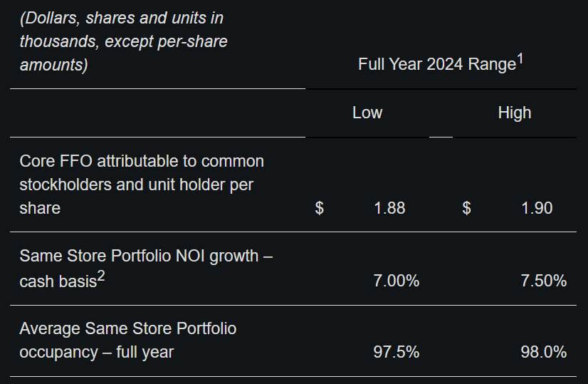This screenshot has height=384, width=588.
Task: Click the dollar sign before 1.88
Action: point(320,208)
